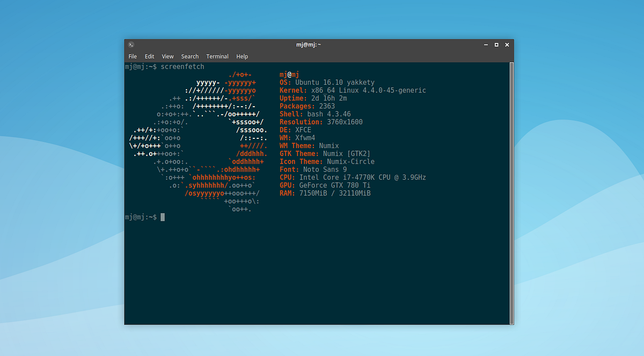The height and width of the screenshot is (356, 644).
Task: Open the View menu
Action: click(x=167, y=56)
